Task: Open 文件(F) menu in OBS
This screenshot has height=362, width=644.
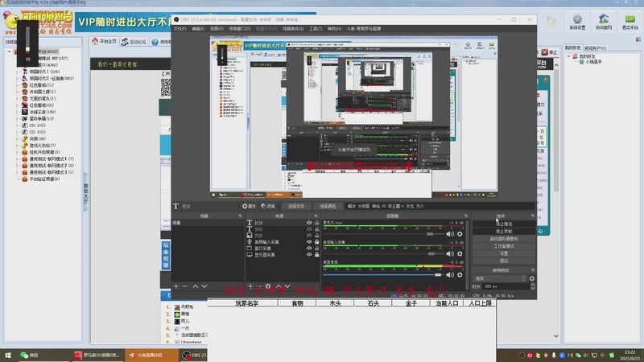Action: (180, 29)
